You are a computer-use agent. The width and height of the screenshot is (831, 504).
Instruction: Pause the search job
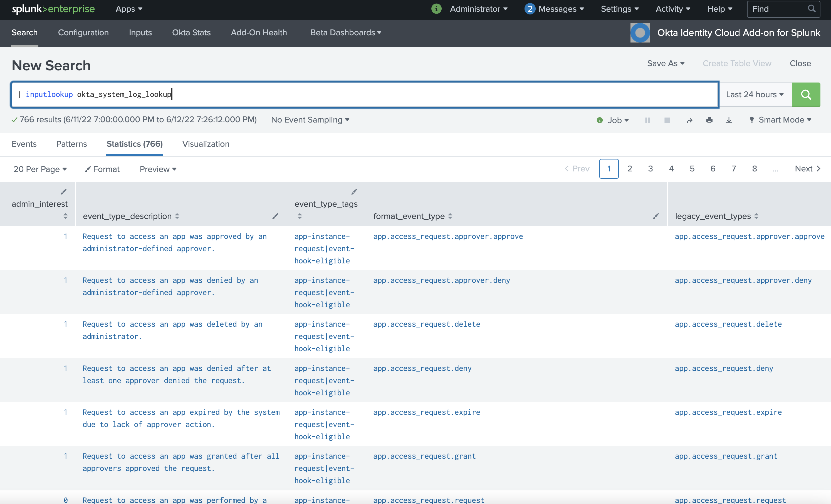click(647, 120)
